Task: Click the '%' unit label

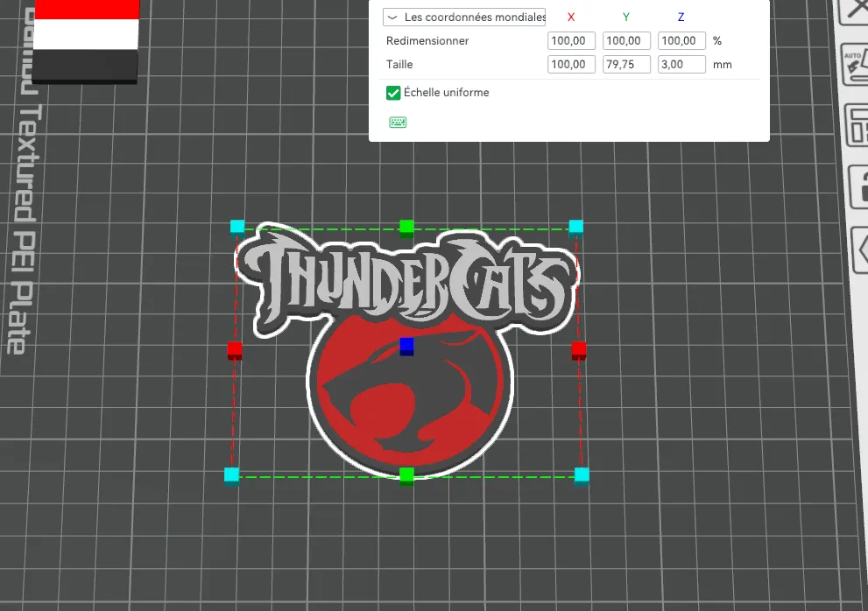Action: click(717, 41)
